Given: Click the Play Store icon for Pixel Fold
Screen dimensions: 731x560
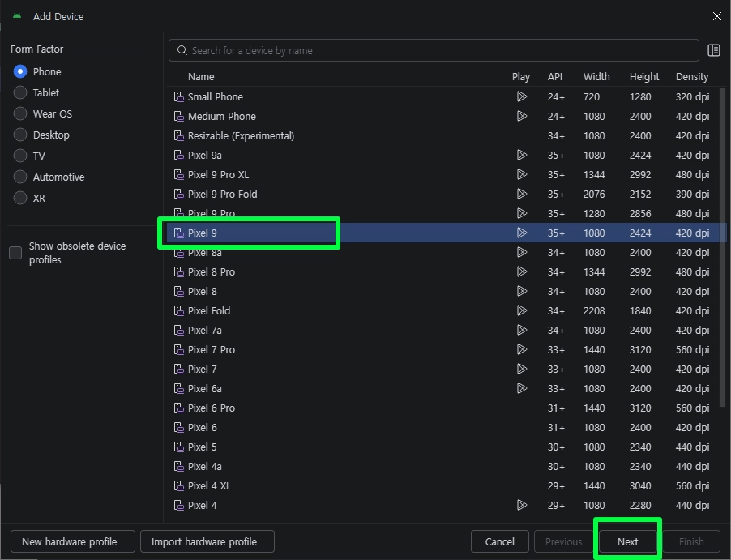Looking at the screenshot, I should (522, 310).
